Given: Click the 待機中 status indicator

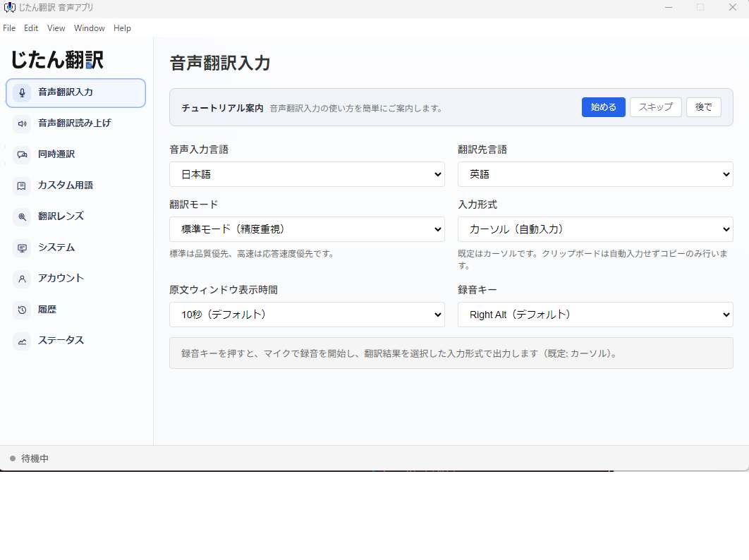Looking at the screenshot, I should click(29, 458).
